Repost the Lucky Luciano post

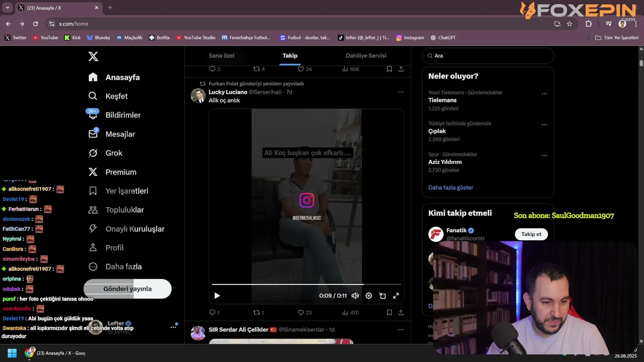coord(258,312)
